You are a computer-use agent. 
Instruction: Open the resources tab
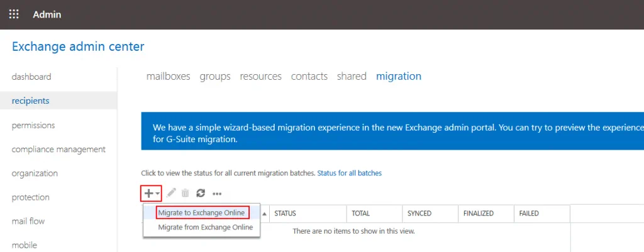(260, 76)
